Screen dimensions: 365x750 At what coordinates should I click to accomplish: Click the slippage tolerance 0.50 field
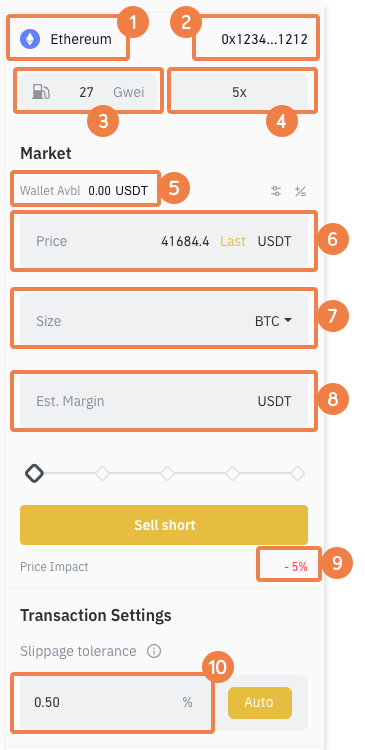click(x=113, y=703)
